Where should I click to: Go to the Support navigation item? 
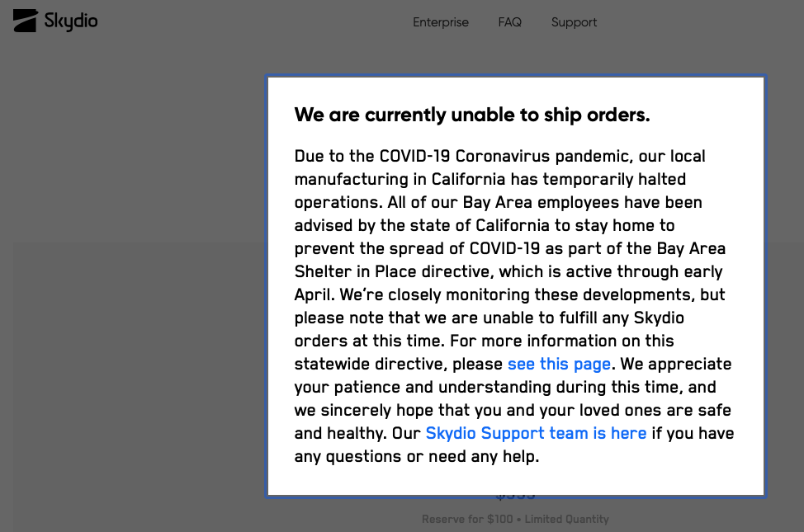click(574, 22)
